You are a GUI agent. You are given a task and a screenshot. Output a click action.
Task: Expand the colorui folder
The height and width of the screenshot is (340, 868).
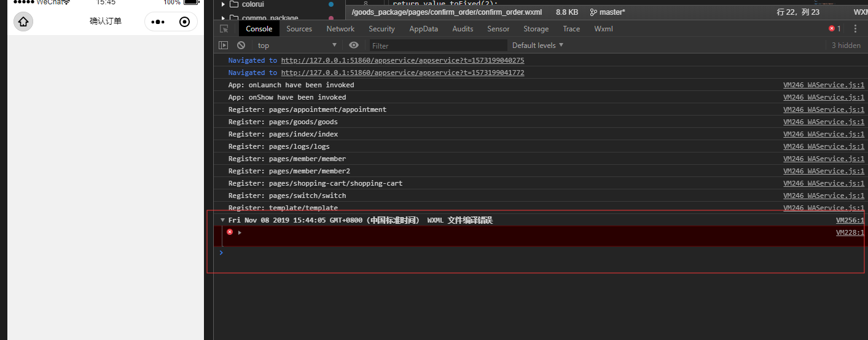tap(223, 4)
